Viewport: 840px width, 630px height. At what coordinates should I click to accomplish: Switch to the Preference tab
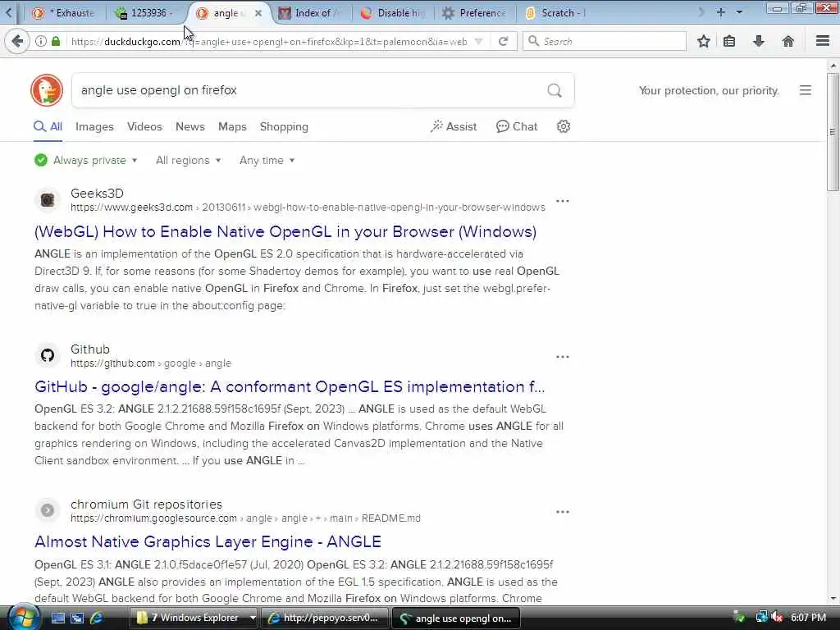pos(475,13)
